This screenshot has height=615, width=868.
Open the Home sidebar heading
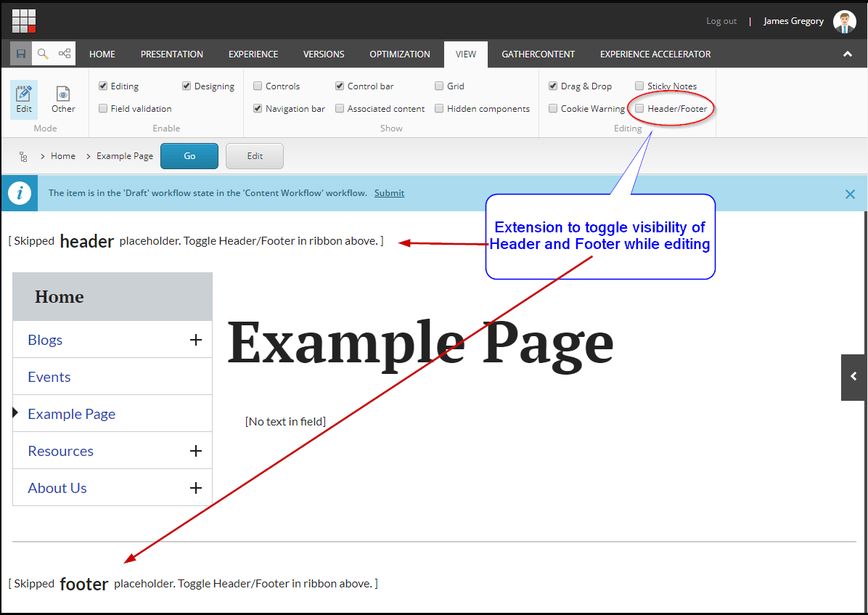coord(60,296)
